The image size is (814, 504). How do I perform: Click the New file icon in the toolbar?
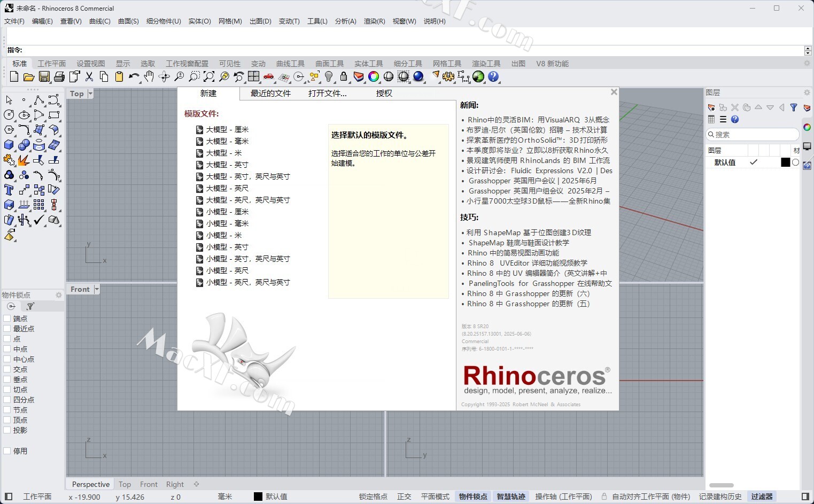(14, 76)
